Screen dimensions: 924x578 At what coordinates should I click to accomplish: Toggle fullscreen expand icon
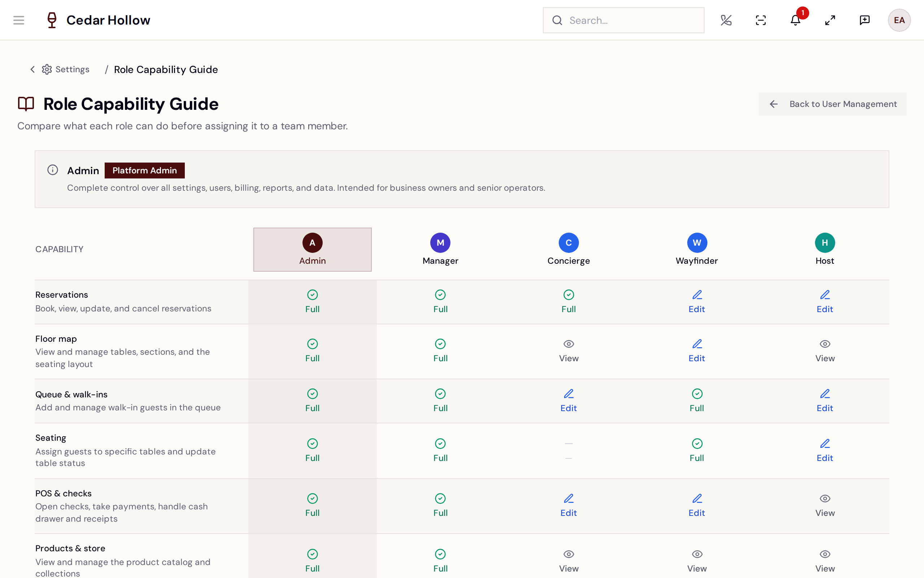[830, 20]
